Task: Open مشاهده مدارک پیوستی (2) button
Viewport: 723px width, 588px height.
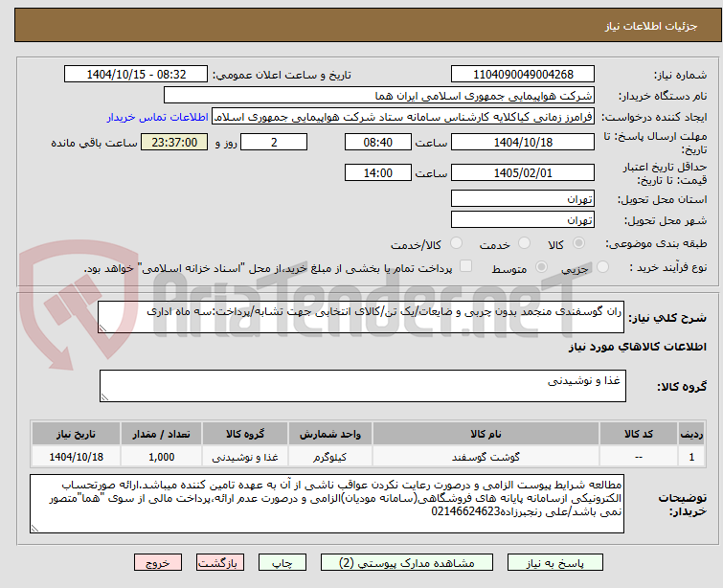Action: 407,563
